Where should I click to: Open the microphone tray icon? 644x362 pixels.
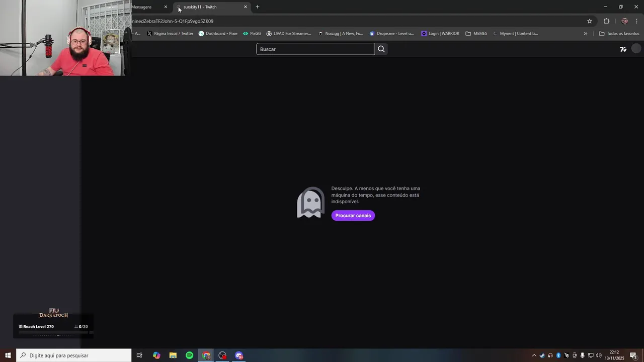(x=582, y=355)
